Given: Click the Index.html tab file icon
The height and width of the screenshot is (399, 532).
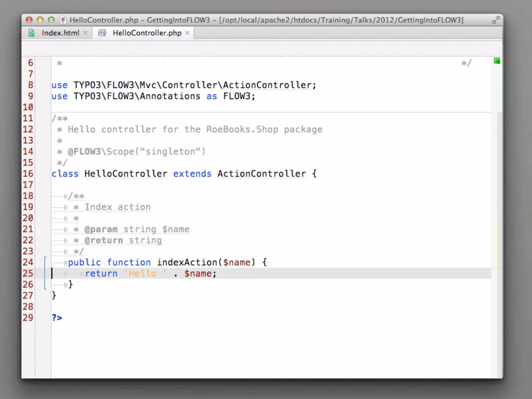Looking at the screenshot, I should (31, 33).
